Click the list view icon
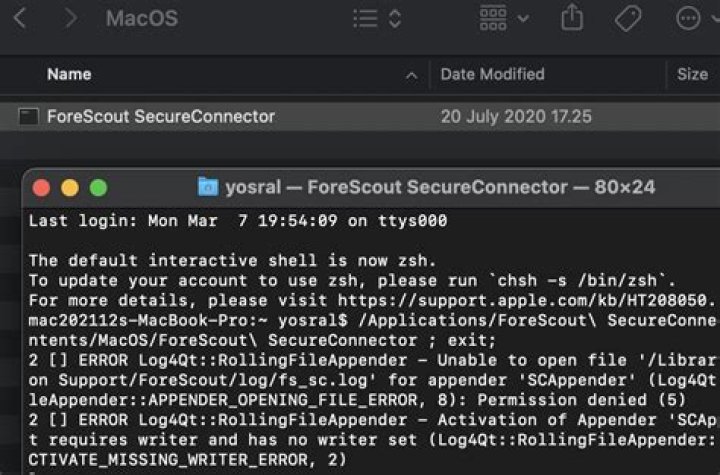 tap(366, 18)
